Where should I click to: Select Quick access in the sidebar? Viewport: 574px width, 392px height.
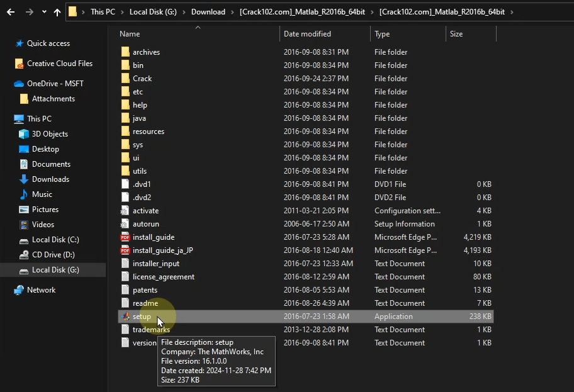click(48, 43)
